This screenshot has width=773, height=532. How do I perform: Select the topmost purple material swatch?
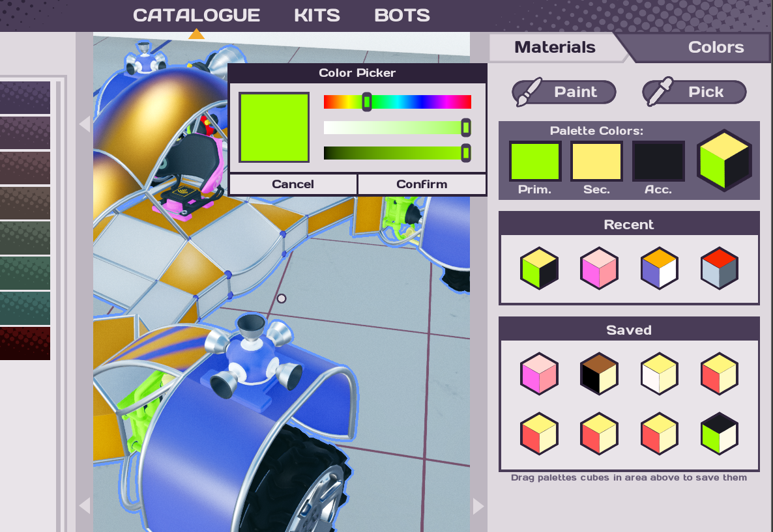pyautogui.click(x=25, y=98)
